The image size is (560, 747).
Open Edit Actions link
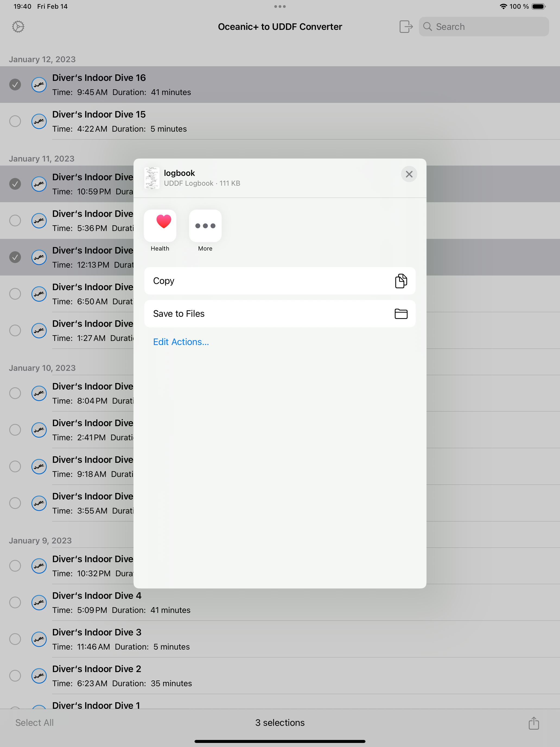click(181, 342)
